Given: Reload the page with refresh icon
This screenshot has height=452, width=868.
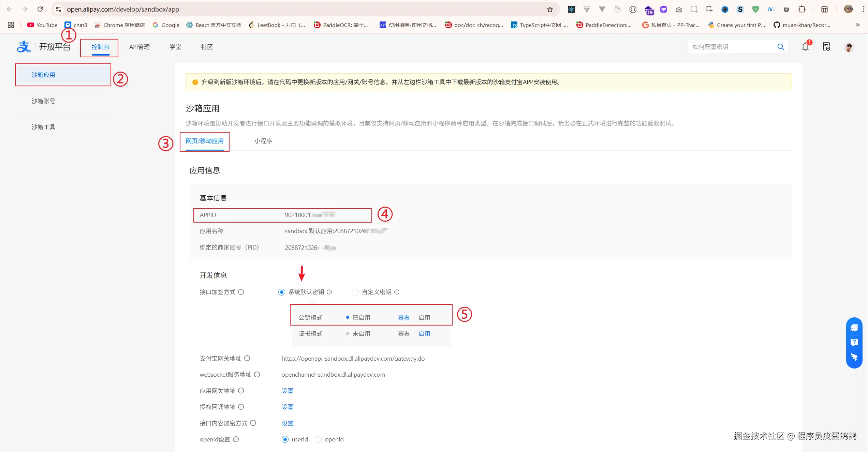Looking at the screenshot, I should pyautogui.click(x=40, y=9).
